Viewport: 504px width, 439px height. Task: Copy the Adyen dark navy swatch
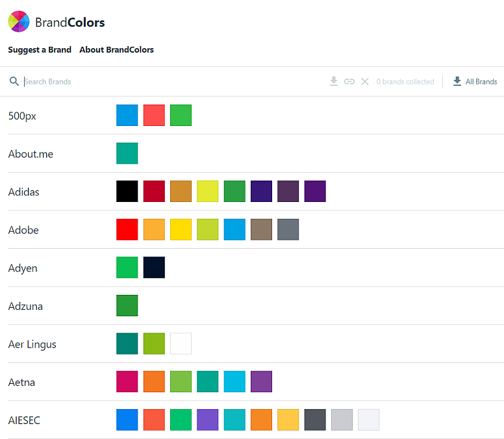(x=154, y=268)
